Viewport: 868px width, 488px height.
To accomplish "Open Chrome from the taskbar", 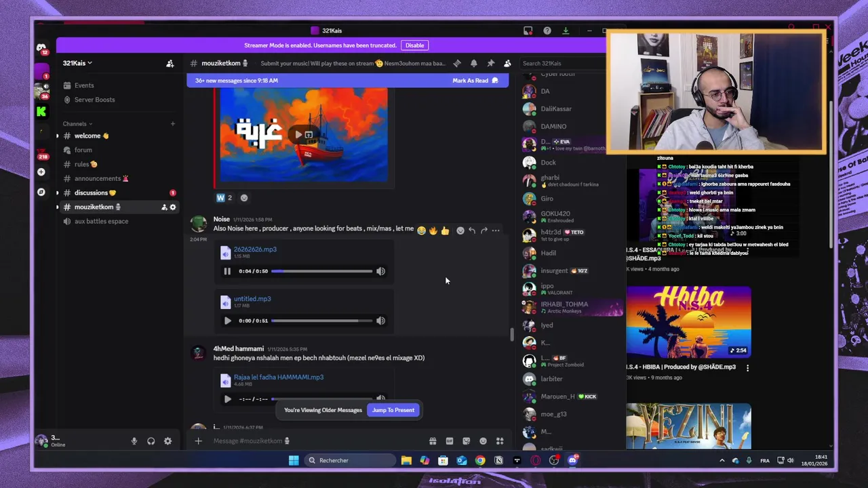I will tap(480, 460).
